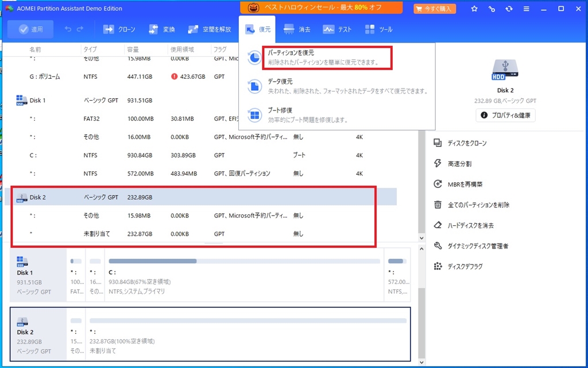Screen dimensions: 588x368
Task: Click the 容量 column header
Action: click(133, 49)
